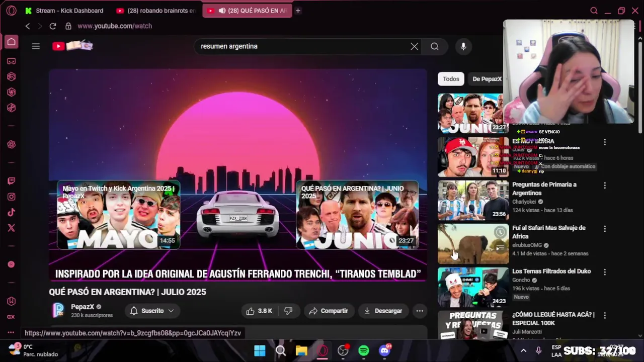Click the Compartir share button
The height and width of the screenshot is (362, 644).
click(x=328, y=311)
